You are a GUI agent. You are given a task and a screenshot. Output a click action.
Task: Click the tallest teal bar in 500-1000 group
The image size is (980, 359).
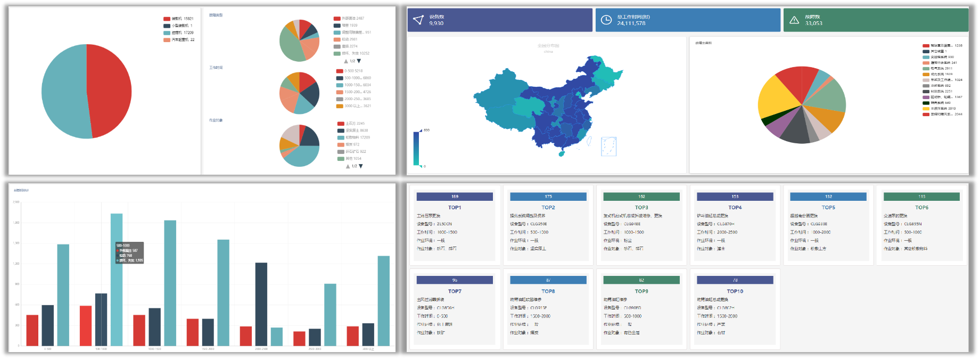[116, 279]
